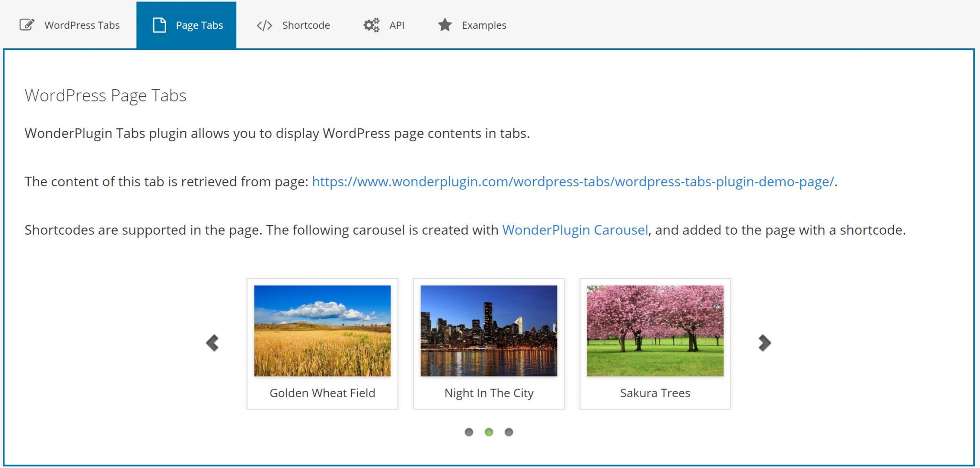Open the wordpress-tabs-plugin-demo-page URL link
This screenshot has width=980, height=468.
pos(573,182)
